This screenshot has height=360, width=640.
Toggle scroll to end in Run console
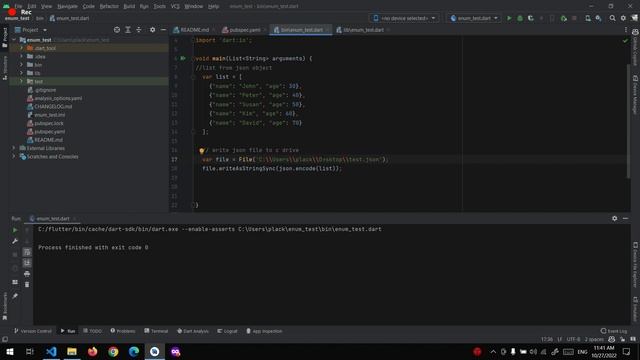tap(27, 263)
